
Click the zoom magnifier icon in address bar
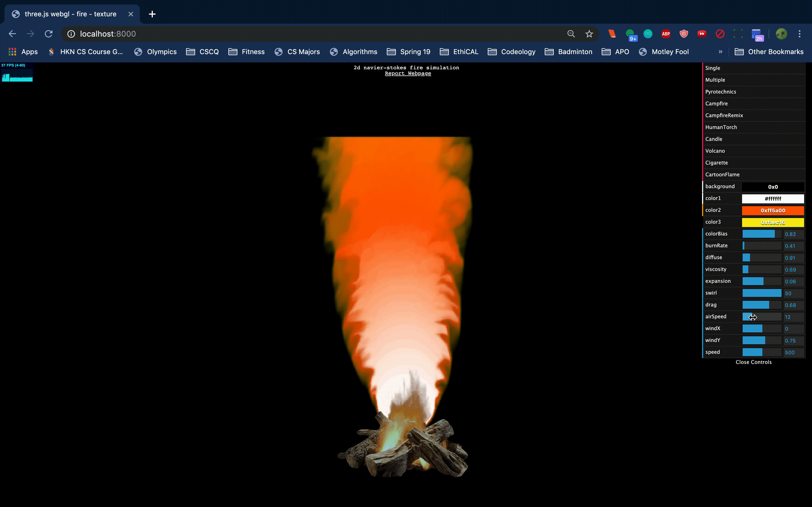pyautogui.click(x=571, y=34)
